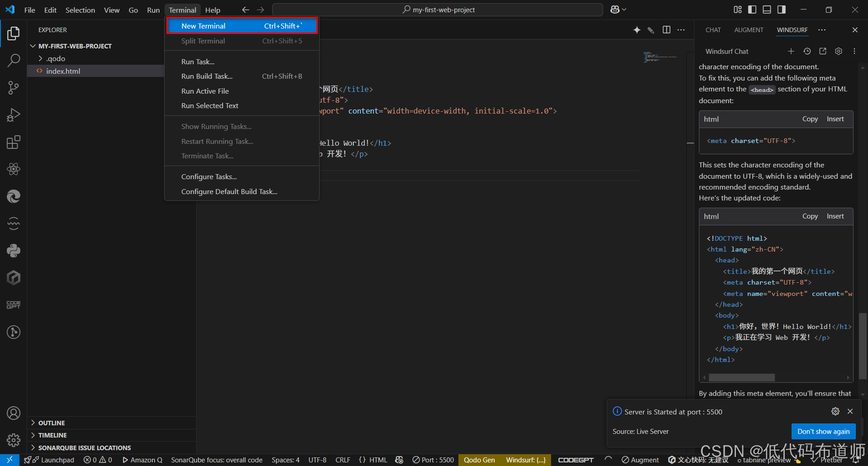
Task: Go forward with the navigation arrow
Action: click(260, 10)
